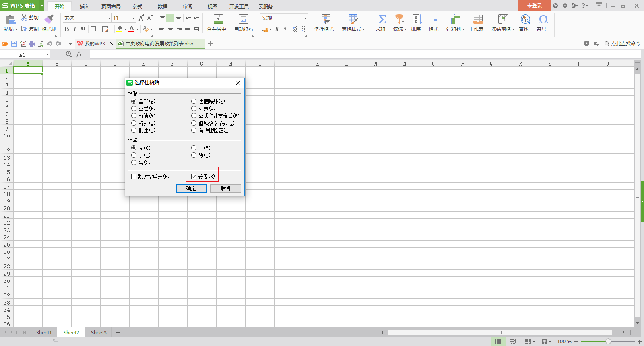Click the Filter (筛选) funnel icon
The height and width of the screenshot is (346, 644).
click(399, 19)
